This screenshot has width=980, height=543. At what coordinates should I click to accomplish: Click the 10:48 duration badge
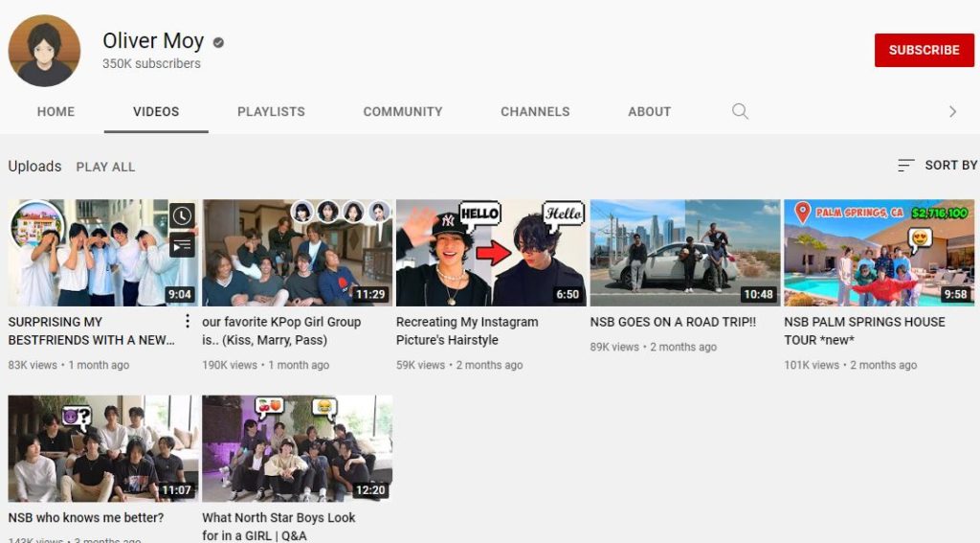(x=758, y=294)
